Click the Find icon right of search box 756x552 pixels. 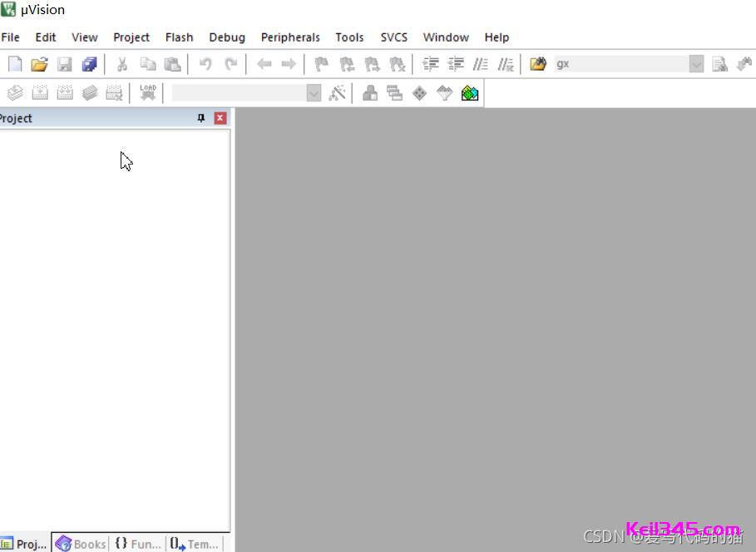point(719,64)
